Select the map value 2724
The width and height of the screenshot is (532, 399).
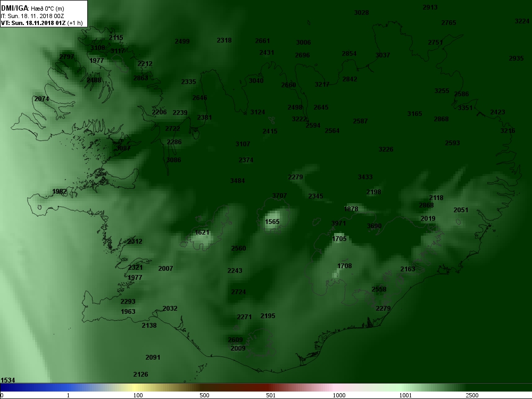(x=238, y=292)
